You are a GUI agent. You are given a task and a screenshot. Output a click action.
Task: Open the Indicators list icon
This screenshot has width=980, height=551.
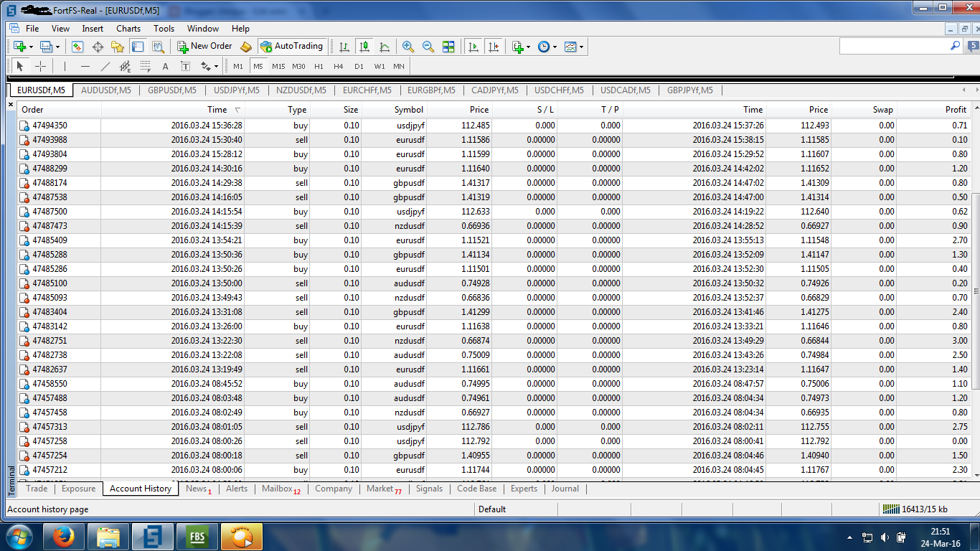tap(518, 47)
